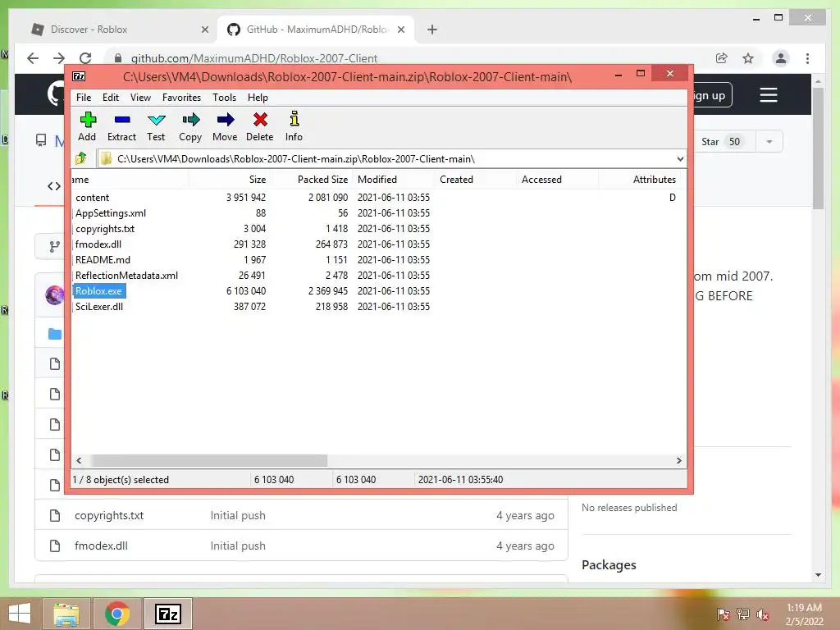The width and height of the screenshot is (840, 630).
Task: Select the content folder row
Action: (x=92, y=198)
